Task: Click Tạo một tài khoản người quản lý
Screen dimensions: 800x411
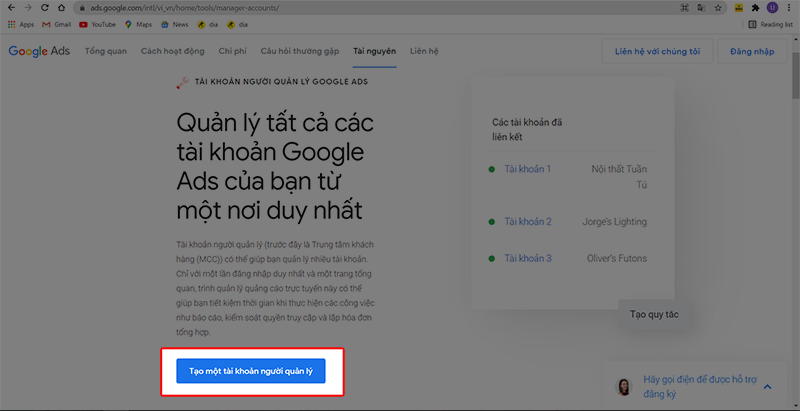Action: 251,370
